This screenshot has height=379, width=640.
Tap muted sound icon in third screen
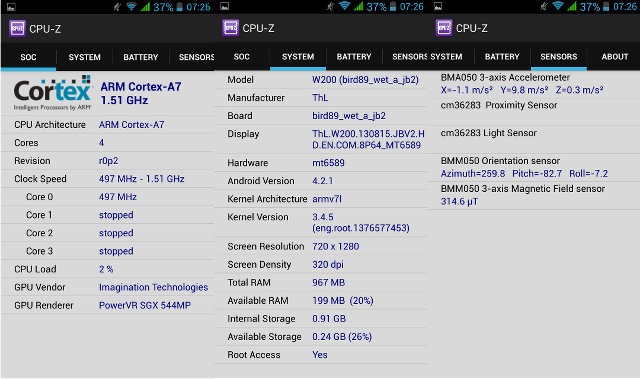pyautogui.click(x=544, y=6)
